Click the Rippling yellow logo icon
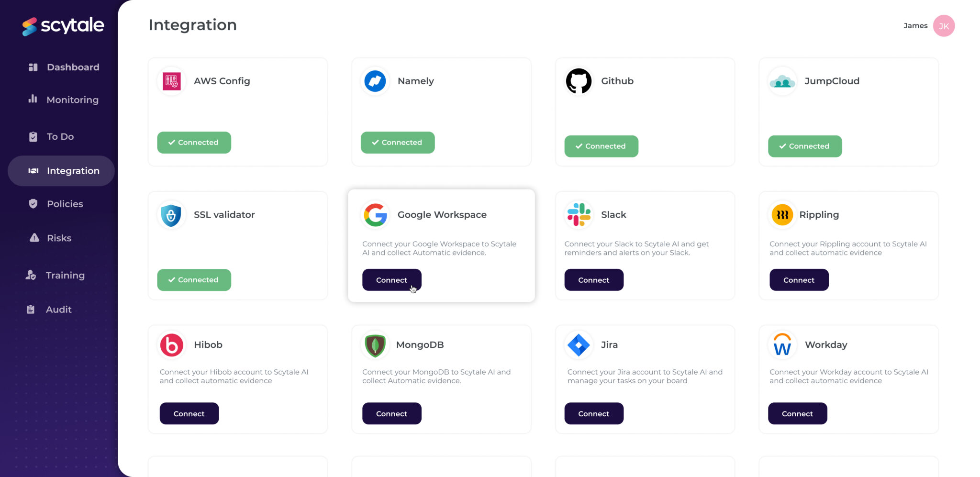The height and width of the screenshot is (477, 980). point(782,215)
